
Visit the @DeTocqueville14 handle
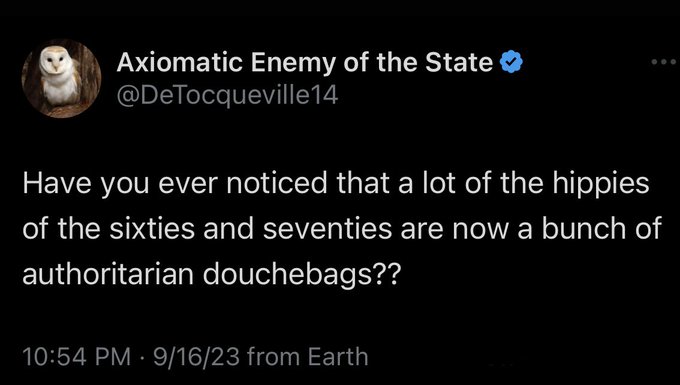coord(227,96)
